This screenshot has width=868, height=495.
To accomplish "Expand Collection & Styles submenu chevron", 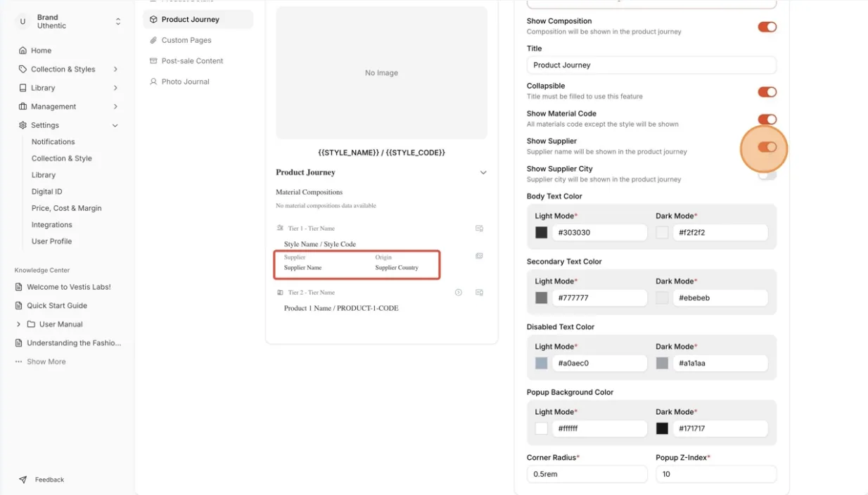I will coord(115,69).
